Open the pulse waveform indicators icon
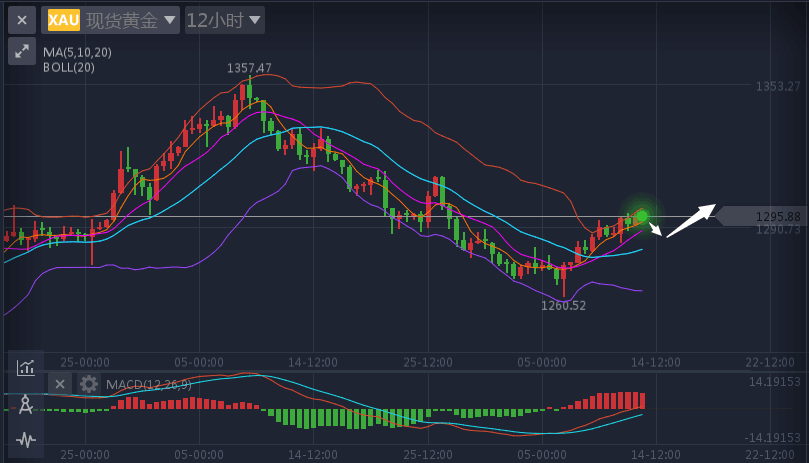Screen dimensions: 809x463 pos(26,439)
